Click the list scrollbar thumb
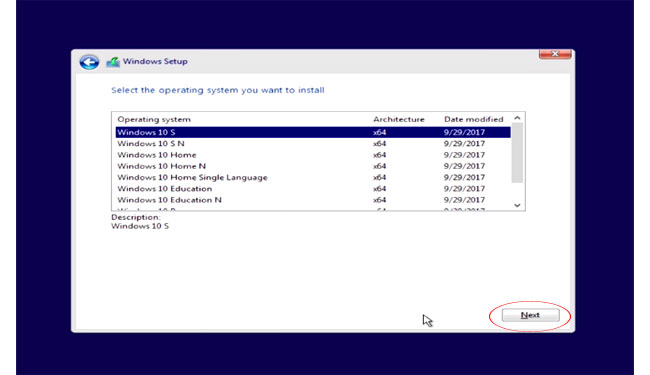The height and width of the screenshot is (375, 650). pos(517,153)
